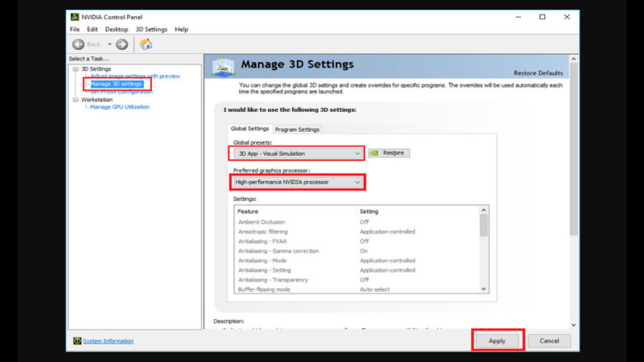Click the settings list scroll down arrow
The width and height of the screenshot is (644, 362).
[x=484, y=289]
